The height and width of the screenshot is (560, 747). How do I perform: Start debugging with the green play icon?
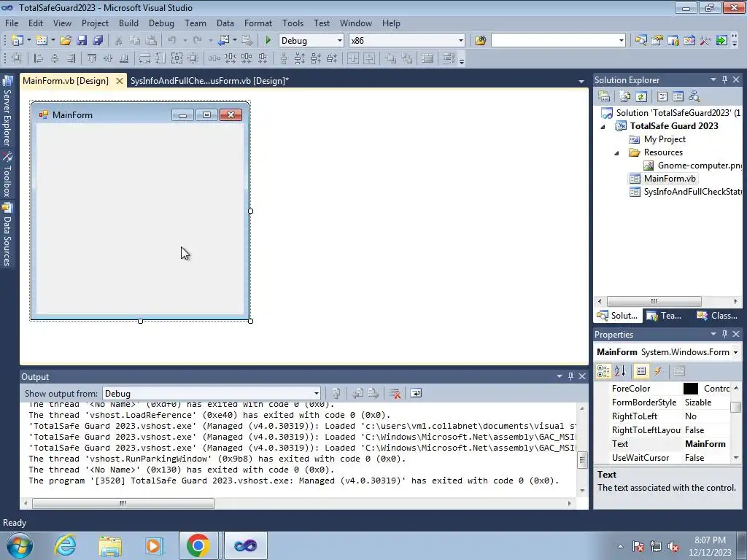coord(268,41)
